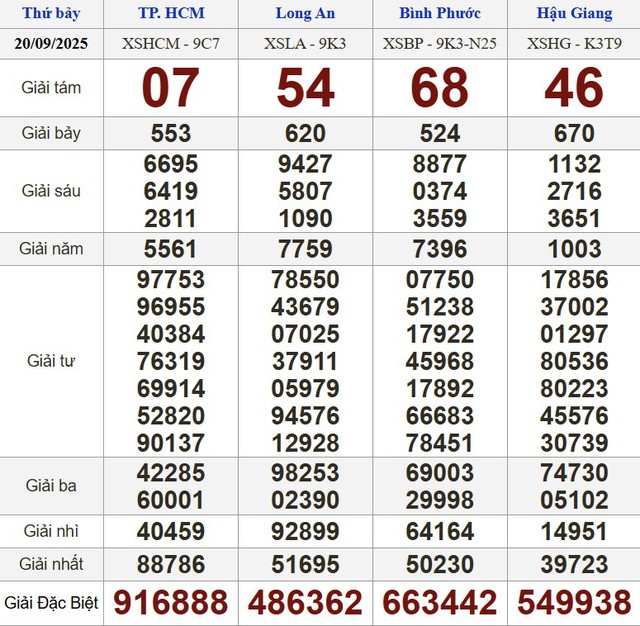Select the Giải Đặc Biệt row label
The width and height of the screenshot is (640, 626).
[x=51, y=602]
